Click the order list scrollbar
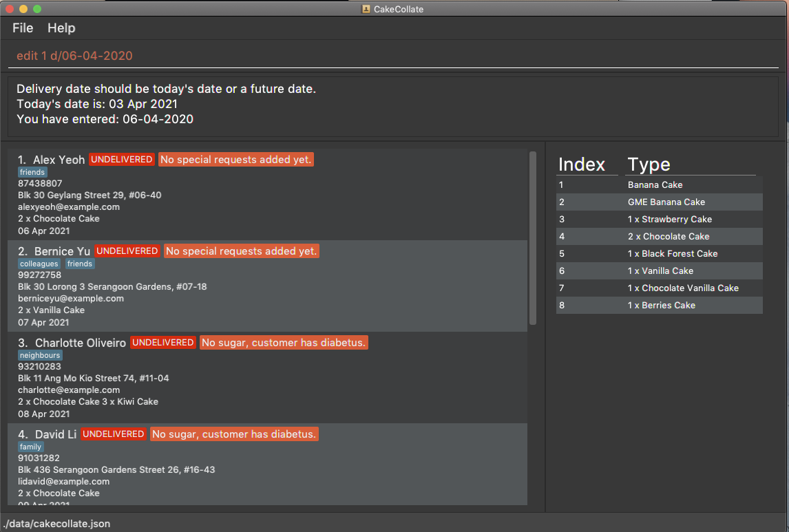Screen dimensions: 789x532 tap(533, 238)
